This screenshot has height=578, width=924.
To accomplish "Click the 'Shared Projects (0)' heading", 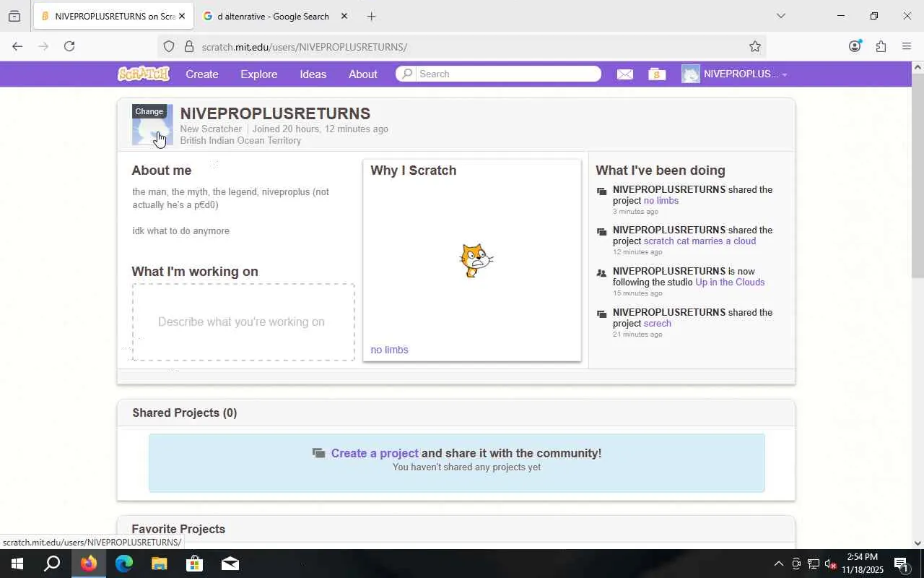I will click(185, 413).
